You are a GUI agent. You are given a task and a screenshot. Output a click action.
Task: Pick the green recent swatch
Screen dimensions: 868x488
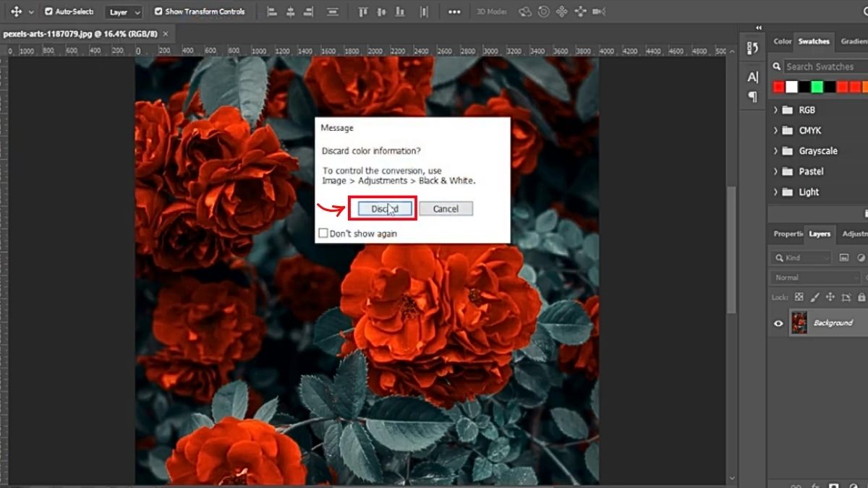(817, 87)
